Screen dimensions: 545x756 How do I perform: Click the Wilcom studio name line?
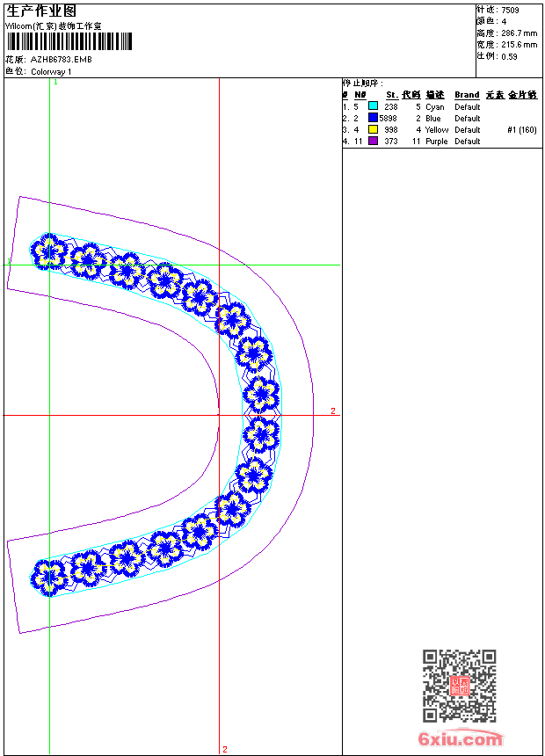click(54, 26)
